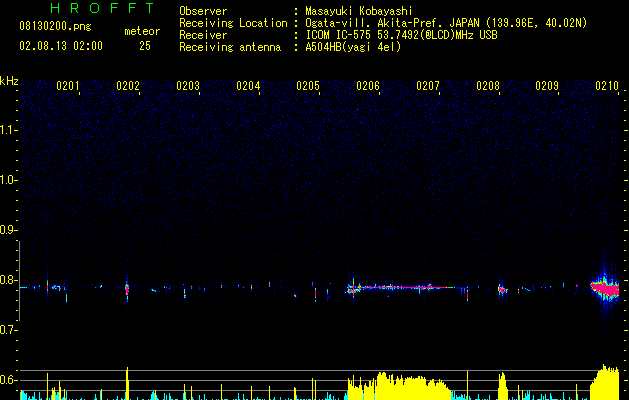This screenshot has height=400, width=629.
Task: Select the observer name Masayuki Kobayashi
Action: coord(359,11)
